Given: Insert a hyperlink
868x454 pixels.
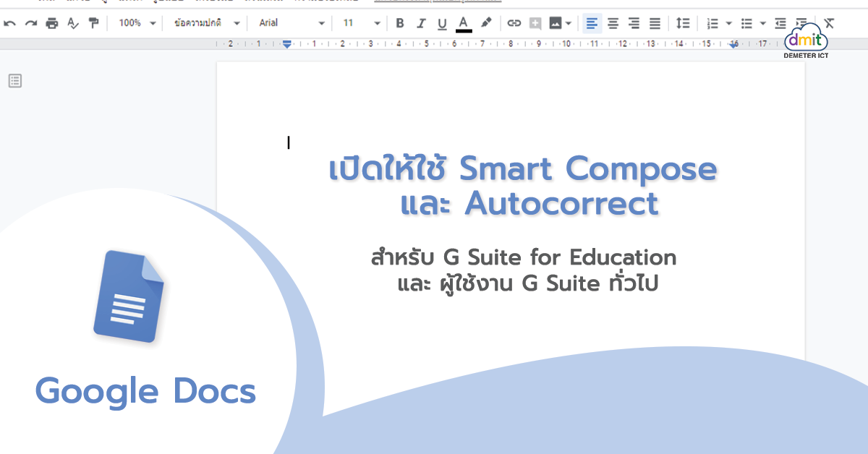Looking at the screenshot, I should [514, 23].
